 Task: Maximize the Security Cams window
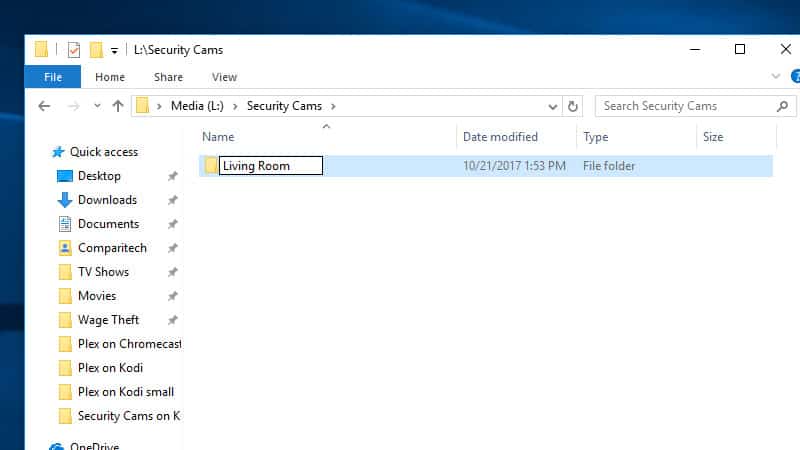pyautogui.click(x=740, y=49)
